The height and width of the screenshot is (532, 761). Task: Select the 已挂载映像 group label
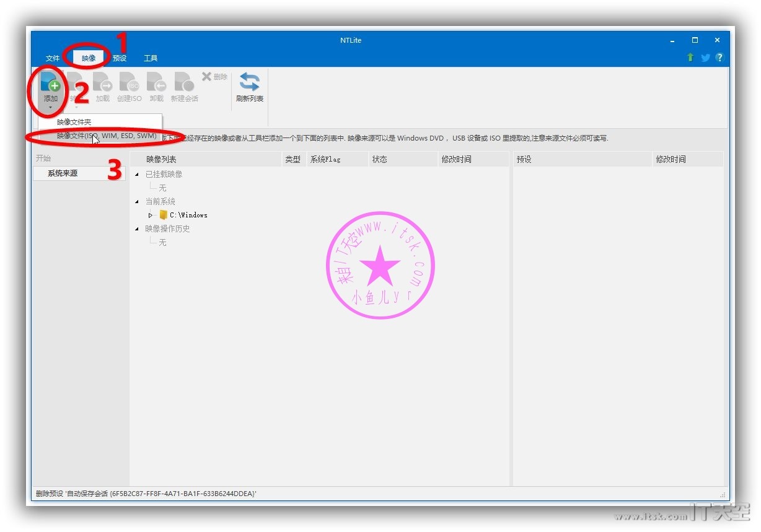click(x=164, y=175)
